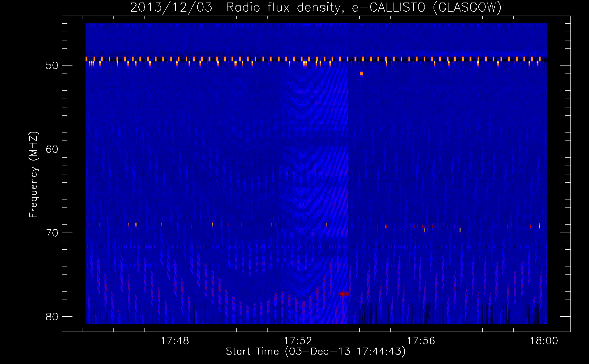Click the 50 MHz frequency tick label
This screenshot has height=364, width=589.
(52, 66)
